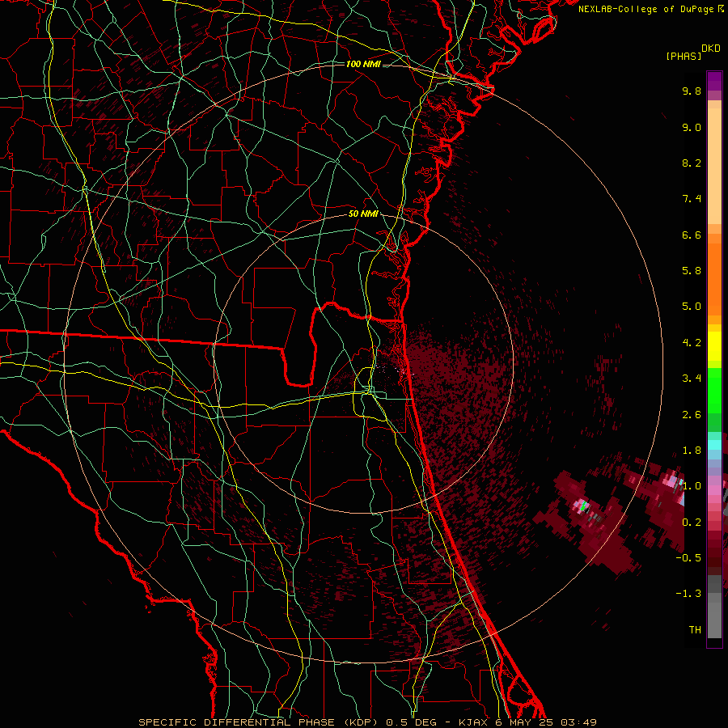Select the 9.8 value on color scale
This screenshot has height=728, width=728.
692,91
